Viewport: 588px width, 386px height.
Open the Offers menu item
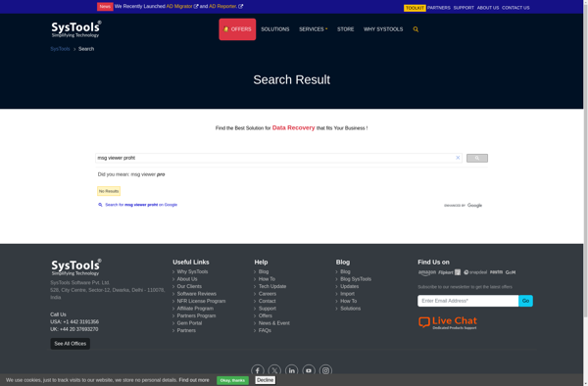click(x=237, y=29)
